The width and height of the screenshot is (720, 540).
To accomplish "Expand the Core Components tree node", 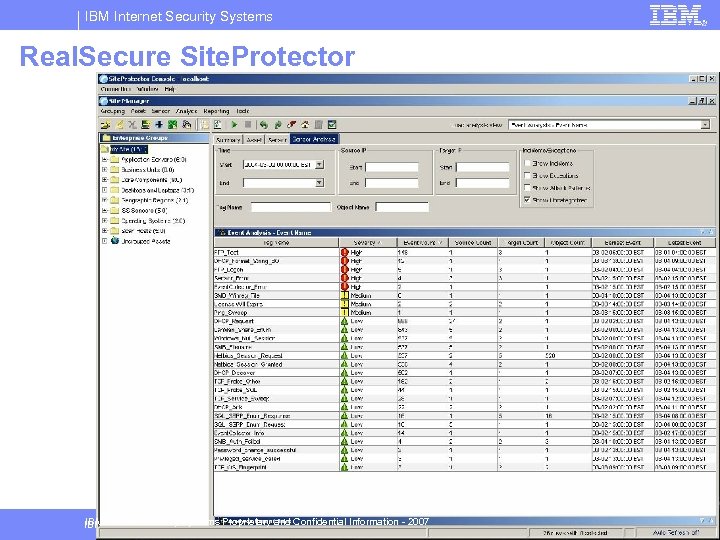I will click(105, 180).
